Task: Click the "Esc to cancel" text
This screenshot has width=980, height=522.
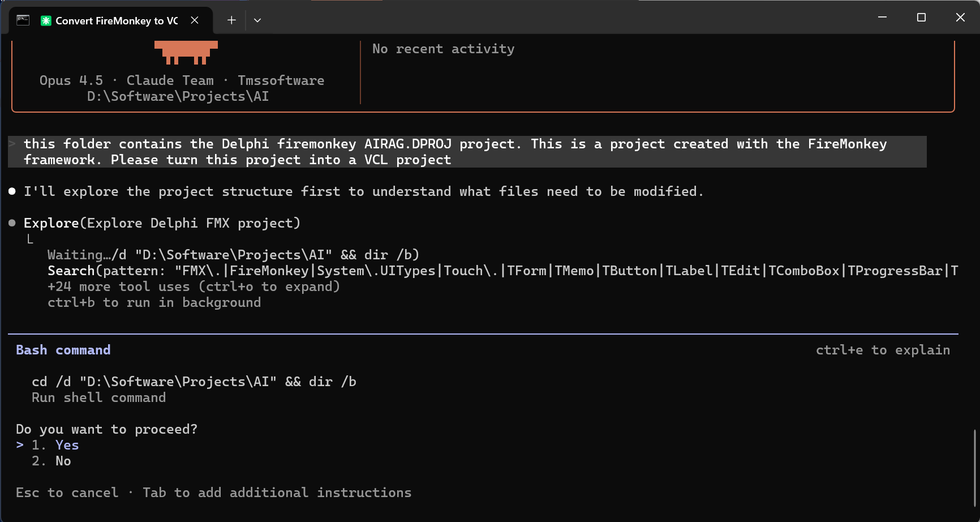Action: 68,493
